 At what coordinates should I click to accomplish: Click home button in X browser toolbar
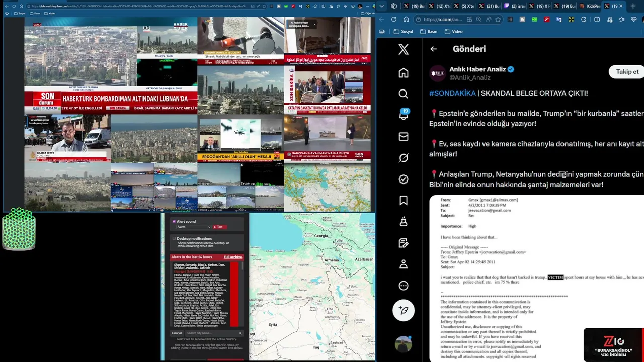pyautogui.click(x=406, y=19)
